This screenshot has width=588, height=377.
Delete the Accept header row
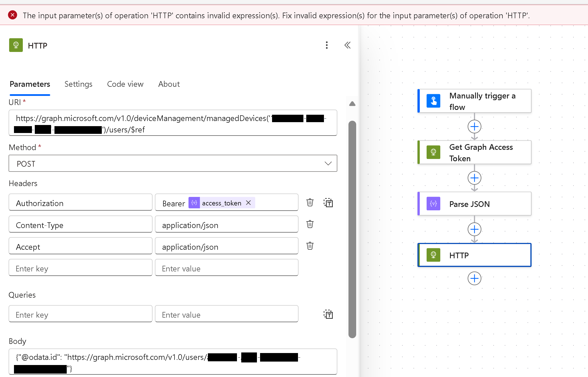point(310,246)
